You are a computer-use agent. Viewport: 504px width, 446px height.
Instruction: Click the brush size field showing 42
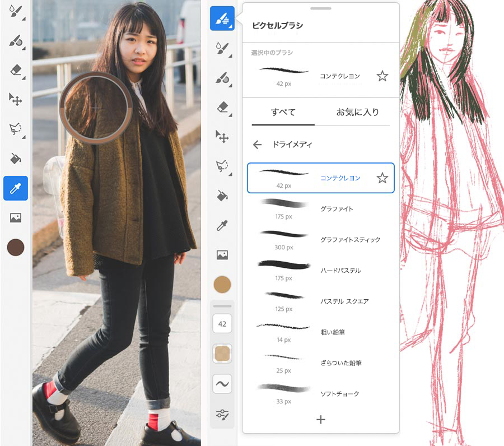tap(222, 323)
